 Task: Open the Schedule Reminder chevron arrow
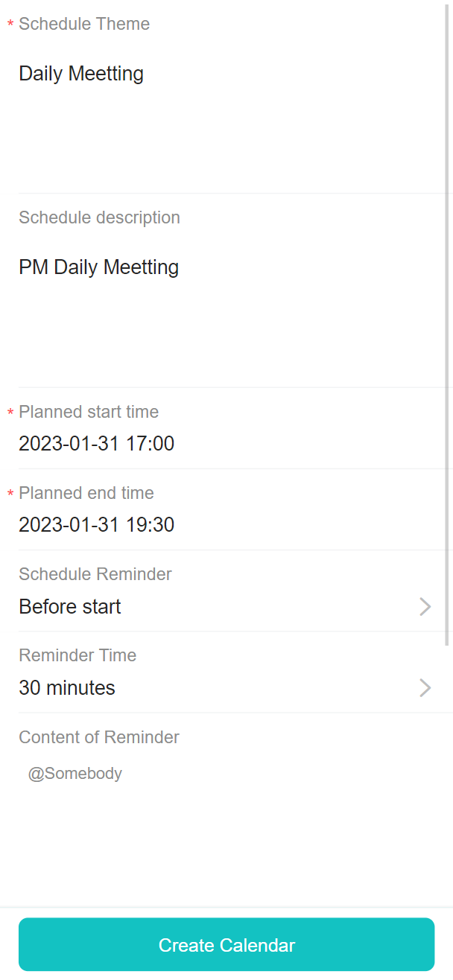click(425, 607)
